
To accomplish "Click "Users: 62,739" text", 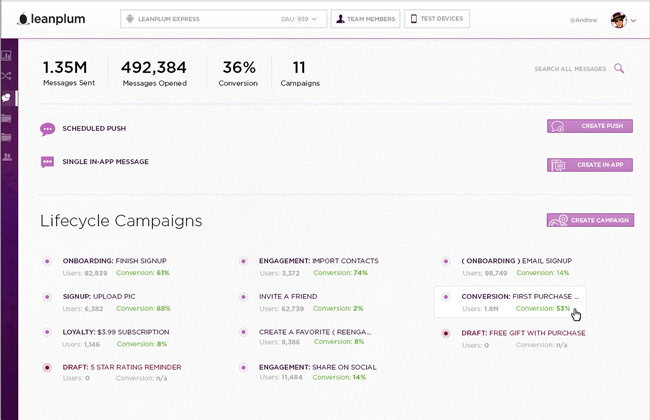I will (x=281, y=309).
